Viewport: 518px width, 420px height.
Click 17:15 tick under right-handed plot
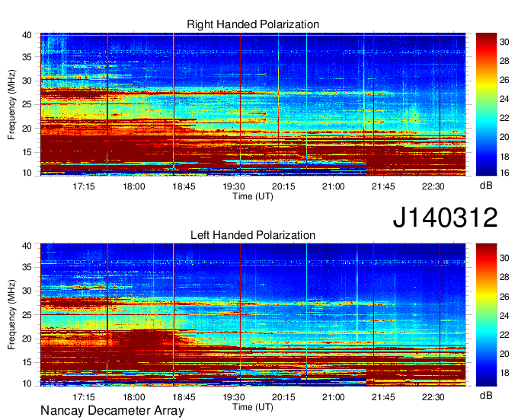[84, 186]
